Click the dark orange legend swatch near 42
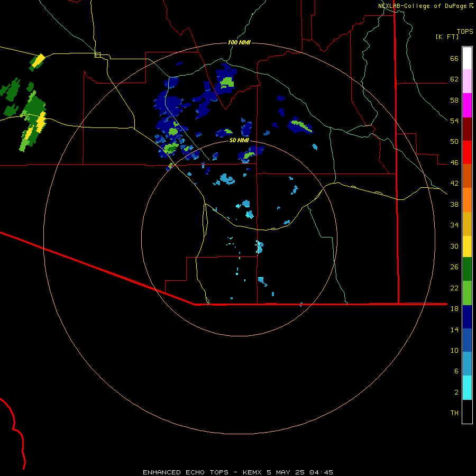The width and height of the screenshot is (476, 476). point(467,176)
